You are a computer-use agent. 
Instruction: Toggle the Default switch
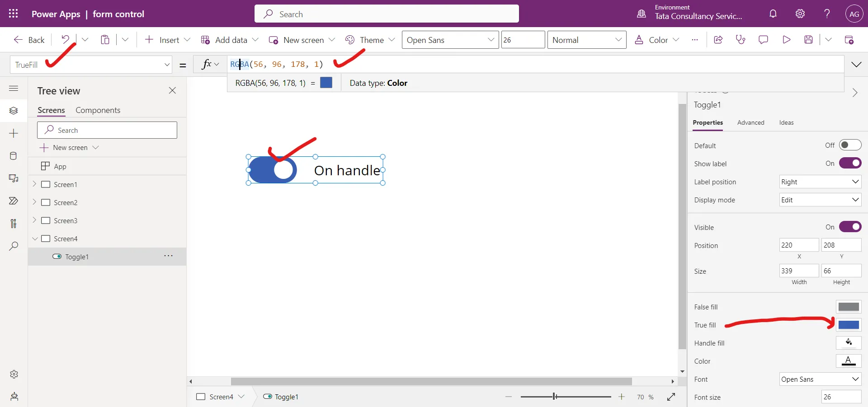850,145
